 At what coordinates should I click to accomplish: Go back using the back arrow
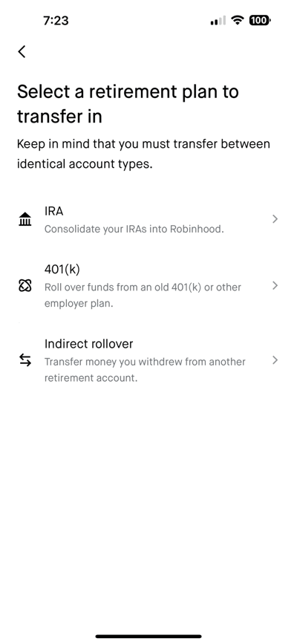click(22, 52)
